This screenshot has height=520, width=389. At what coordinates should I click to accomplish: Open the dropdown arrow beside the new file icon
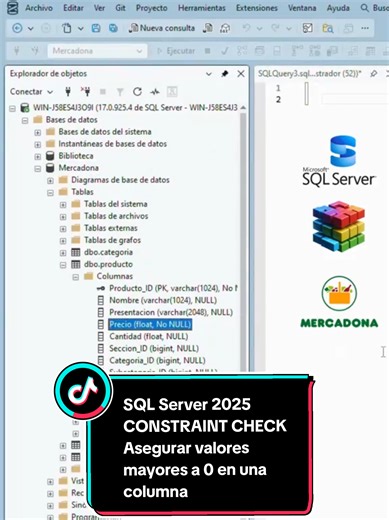click(80, 29)
